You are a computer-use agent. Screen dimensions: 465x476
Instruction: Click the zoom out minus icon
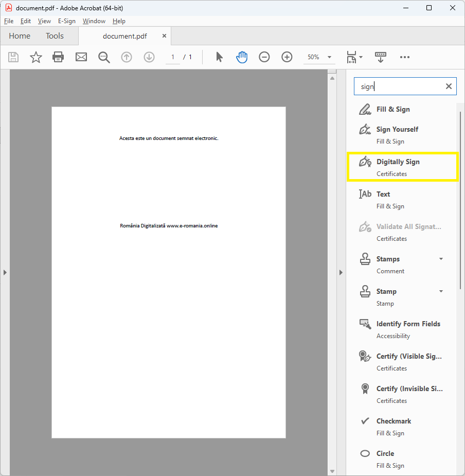(x=264, y=57)
